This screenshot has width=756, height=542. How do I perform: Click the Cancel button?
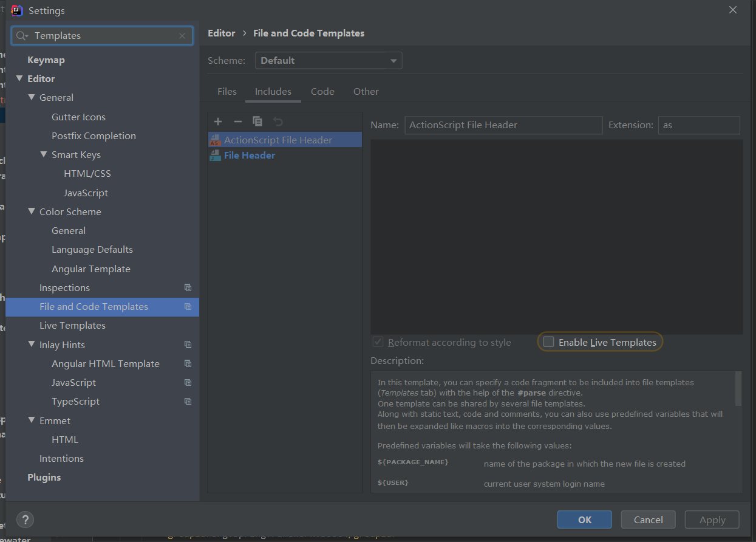coord(648,520)
